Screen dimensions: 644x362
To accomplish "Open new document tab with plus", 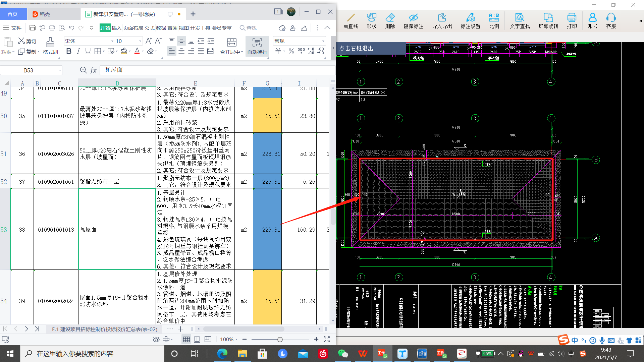I will point(193,14).
